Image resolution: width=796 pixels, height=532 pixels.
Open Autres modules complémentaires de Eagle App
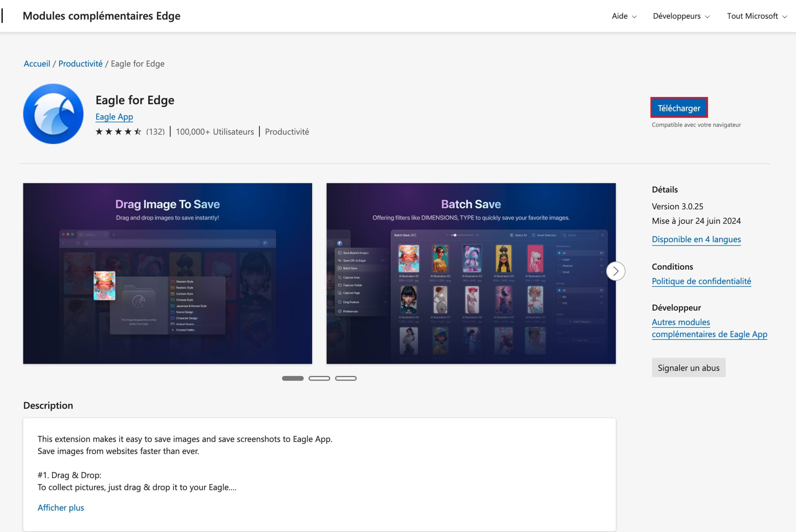point(710,328)
